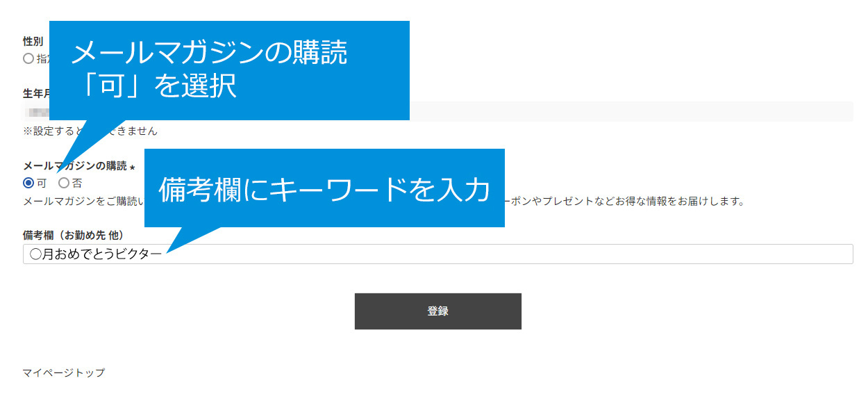Click the ※設定すると note under birthdate

coord(90,131)
